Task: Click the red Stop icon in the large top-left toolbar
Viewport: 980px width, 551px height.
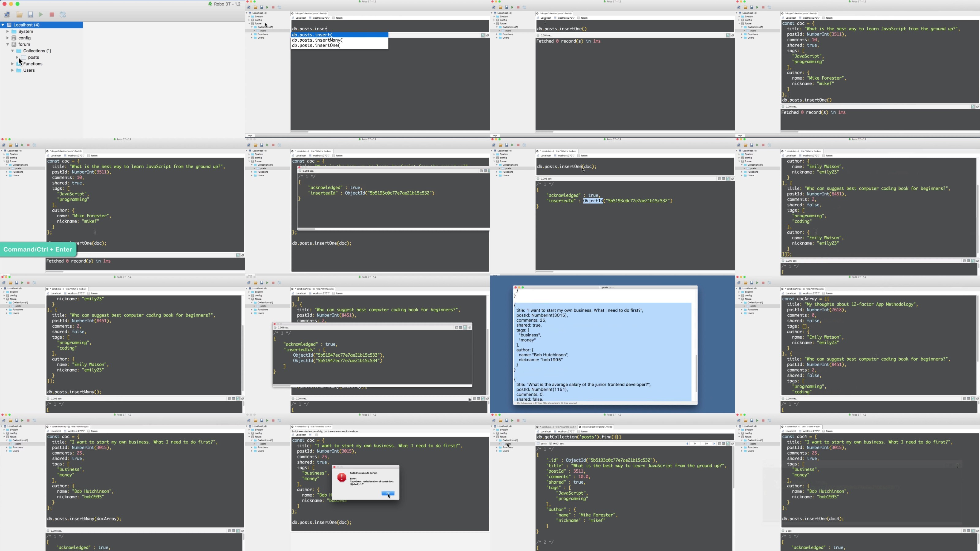Action: 52,15
